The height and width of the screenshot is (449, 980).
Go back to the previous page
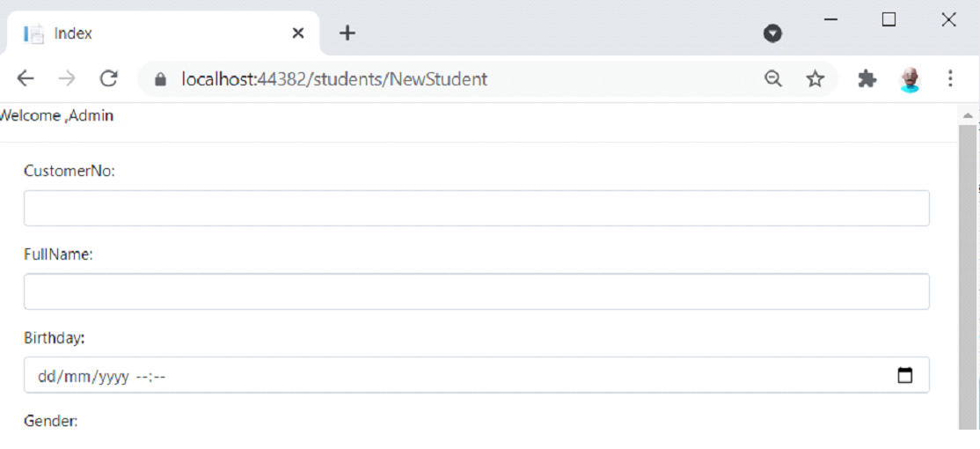26,78
